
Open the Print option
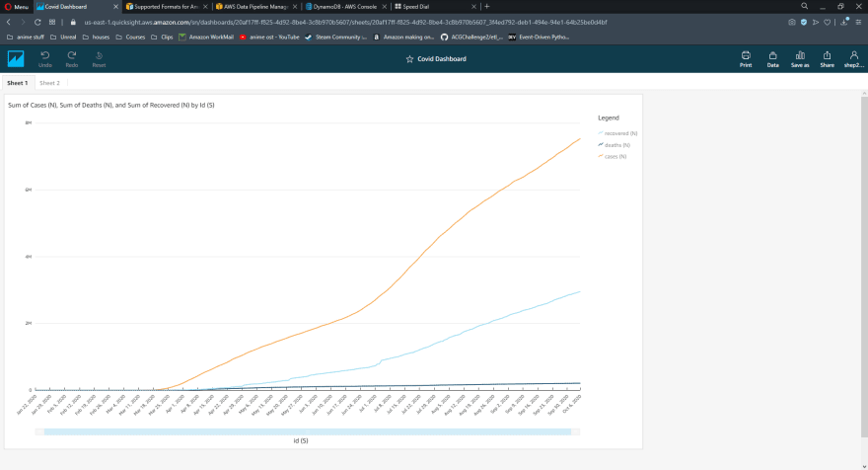746,59
